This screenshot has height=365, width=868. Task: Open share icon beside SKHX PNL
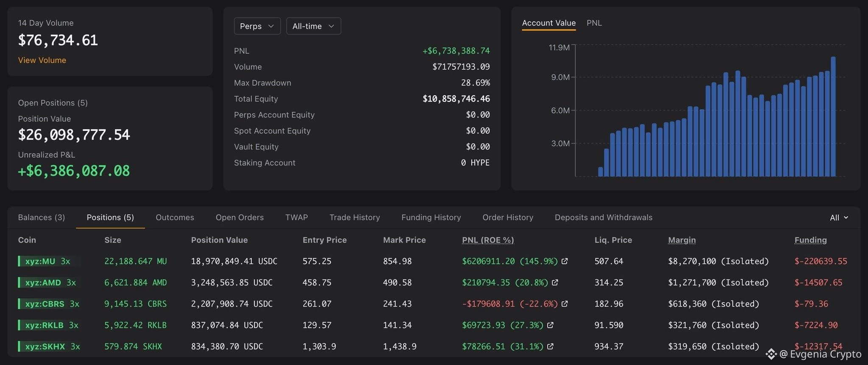coord(550,346)
